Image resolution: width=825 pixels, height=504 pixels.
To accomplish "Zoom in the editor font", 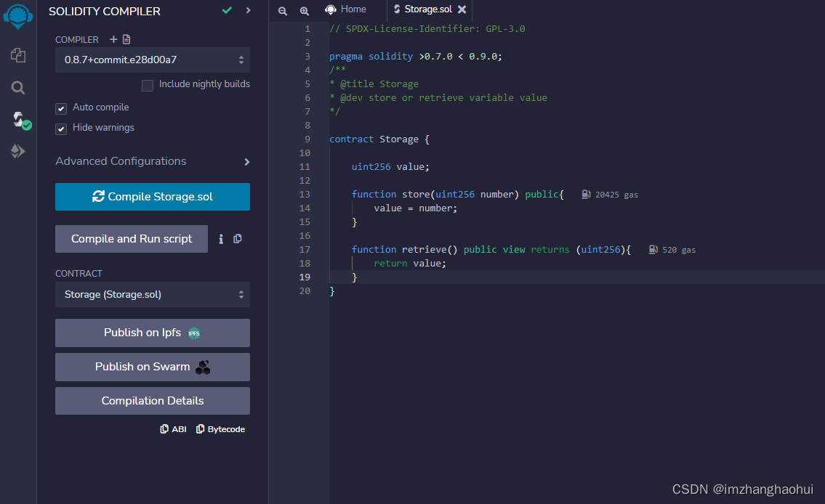I will click(x=304, y=10).
